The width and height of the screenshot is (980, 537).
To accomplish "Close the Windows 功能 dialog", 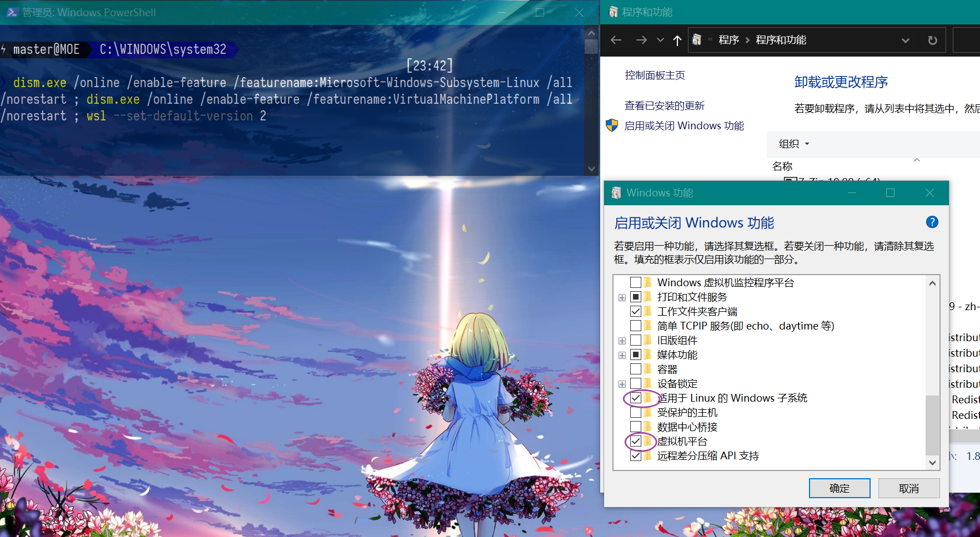I will click(x=929, y=192).
